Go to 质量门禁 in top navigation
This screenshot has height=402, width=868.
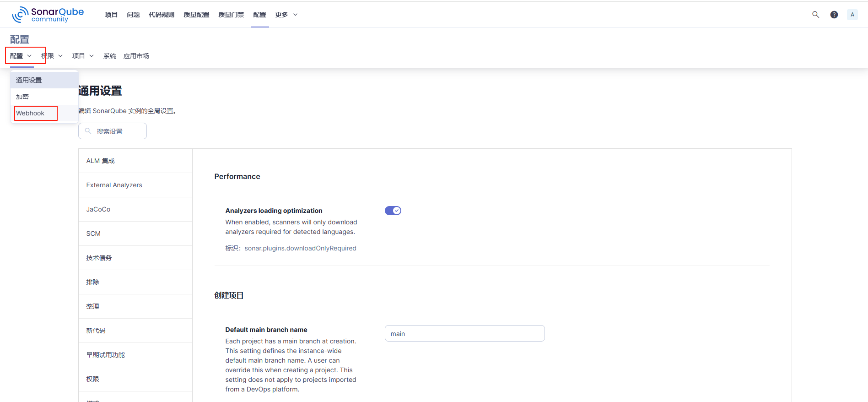tap(231, 15)
